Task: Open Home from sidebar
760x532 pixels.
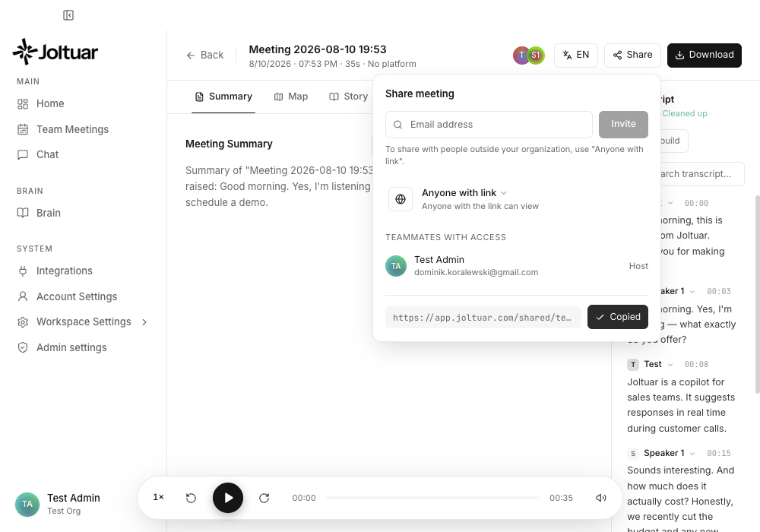Action: tap(50, 103)
